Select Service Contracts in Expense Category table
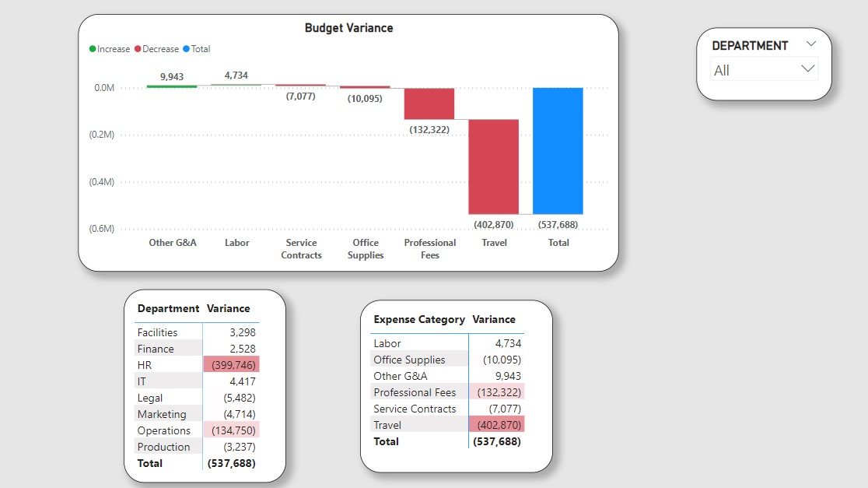This screenshot has width=868, height=488. click(447, 409)
